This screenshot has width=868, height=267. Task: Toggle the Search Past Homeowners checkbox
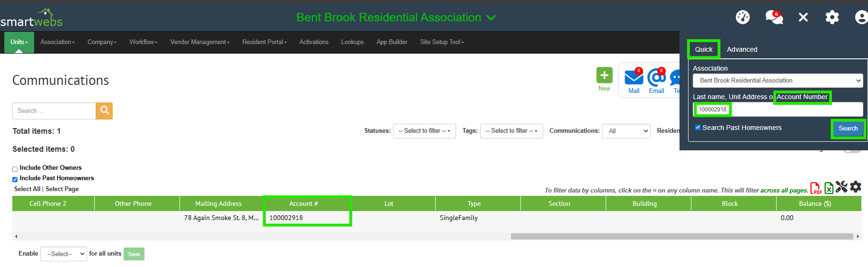(x=698, y=128)
